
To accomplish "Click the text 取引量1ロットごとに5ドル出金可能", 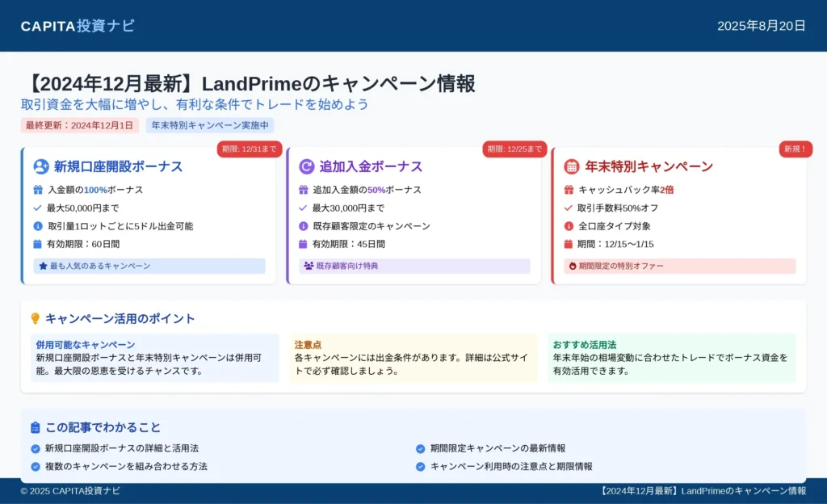I will (x=120, y=226).
